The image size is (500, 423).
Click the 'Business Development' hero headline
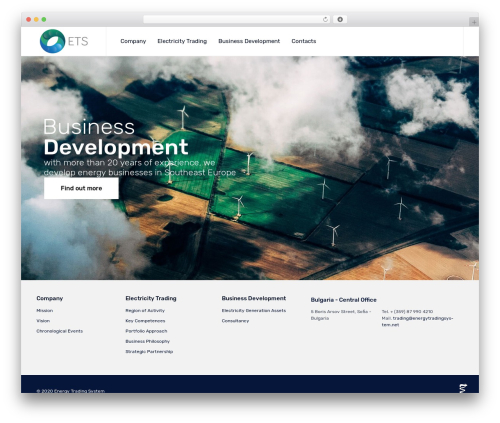pyautogui.click(x=116, y=137)
